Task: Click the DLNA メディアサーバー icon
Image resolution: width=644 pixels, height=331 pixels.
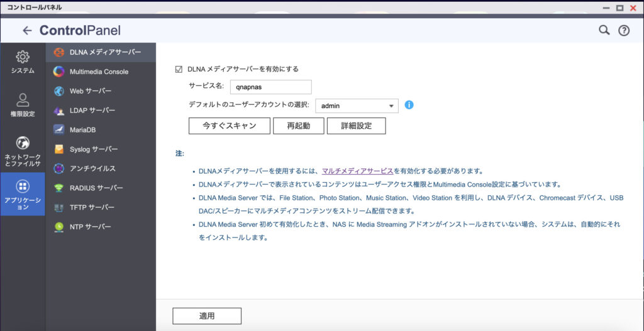Action: (x=59, y=52)
